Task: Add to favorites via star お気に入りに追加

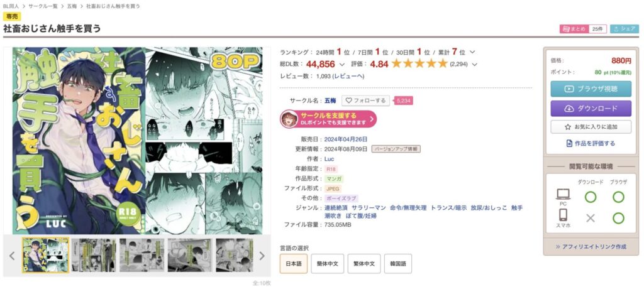Action: point(591,127)
